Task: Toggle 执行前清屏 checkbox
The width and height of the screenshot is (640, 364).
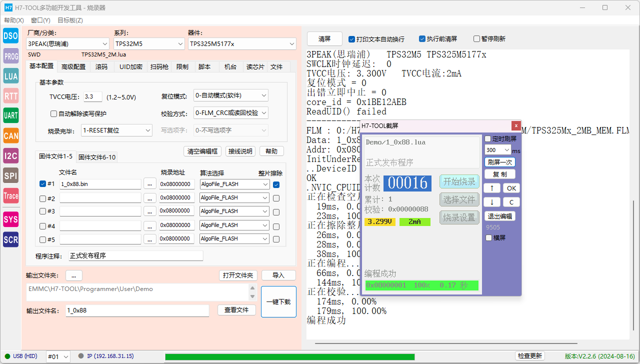Action: pos(422,39)
